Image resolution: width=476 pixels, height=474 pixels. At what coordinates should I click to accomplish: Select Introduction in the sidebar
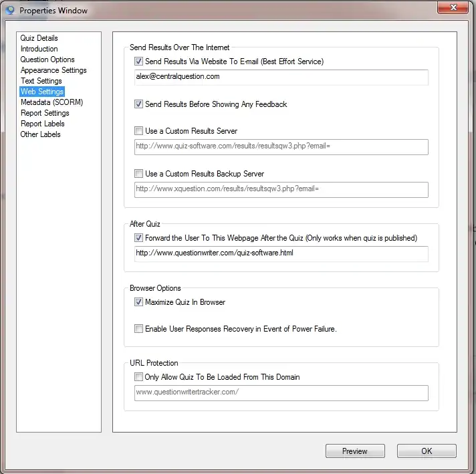click(39, 49)
